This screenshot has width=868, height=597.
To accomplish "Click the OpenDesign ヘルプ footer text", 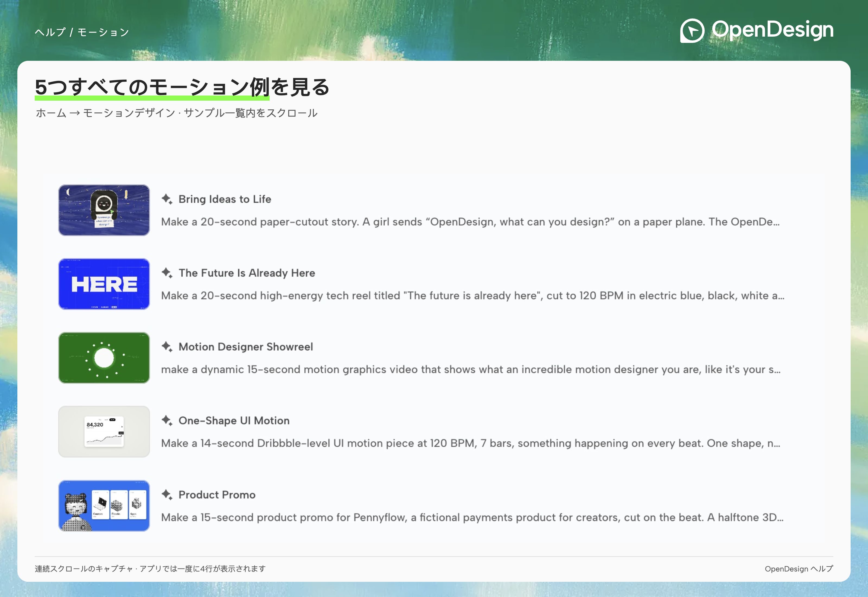I will (x=799, y=569).
